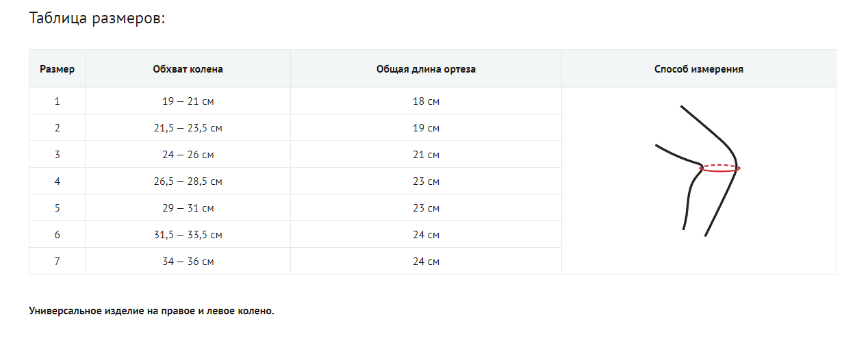Image resolution: width=868 pixels, height=343 pixels.
Task: Click the "Обхват колена" column header
Action: coord(188,69)
